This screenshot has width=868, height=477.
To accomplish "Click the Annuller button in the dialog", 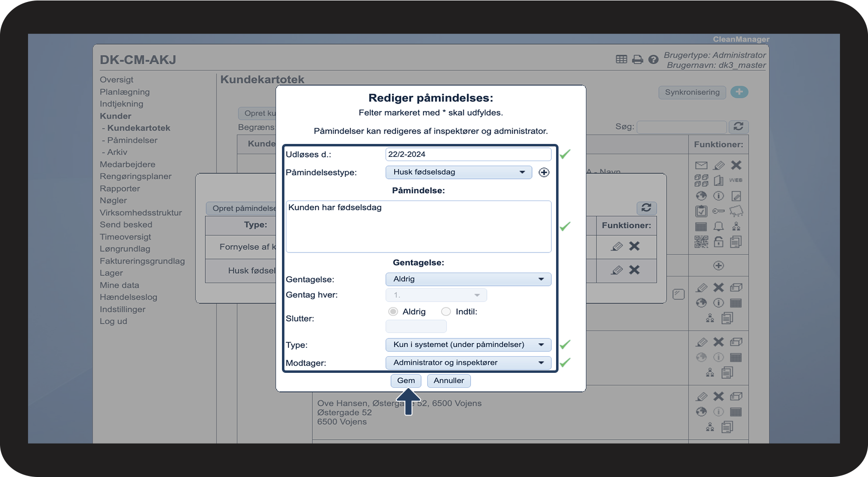I will click(x=448, y=381).
